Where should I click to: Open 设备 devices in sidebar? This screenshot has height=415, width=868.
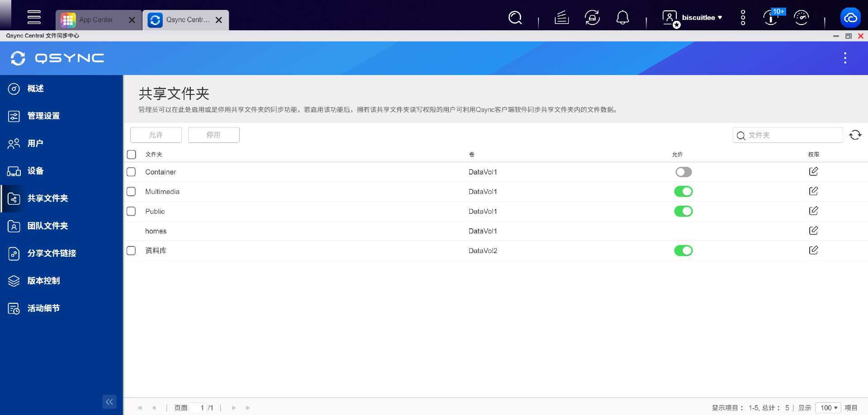61,171
